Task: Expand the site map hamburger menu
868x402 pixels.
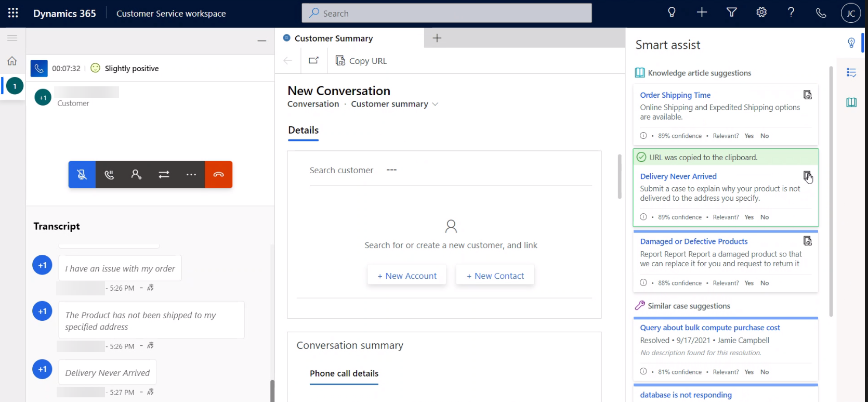Action: (x=12, y=38)
